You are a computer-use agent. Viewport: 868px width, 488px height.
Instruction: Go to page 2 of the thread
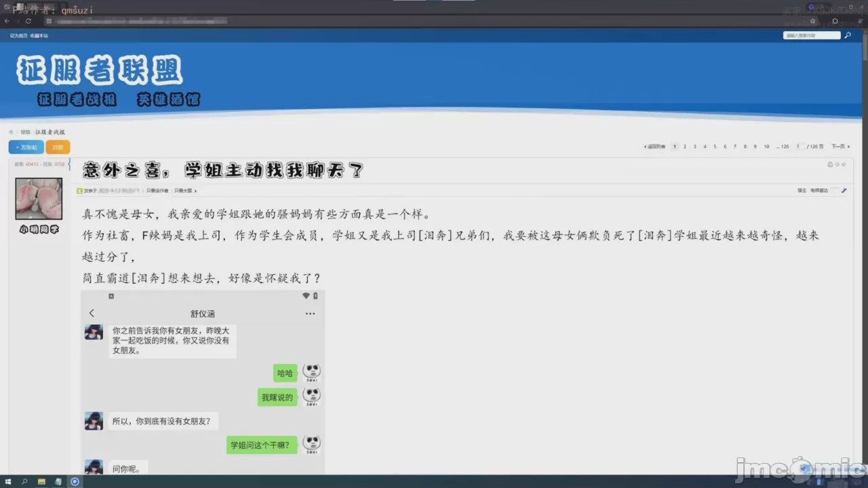[685, 147]
